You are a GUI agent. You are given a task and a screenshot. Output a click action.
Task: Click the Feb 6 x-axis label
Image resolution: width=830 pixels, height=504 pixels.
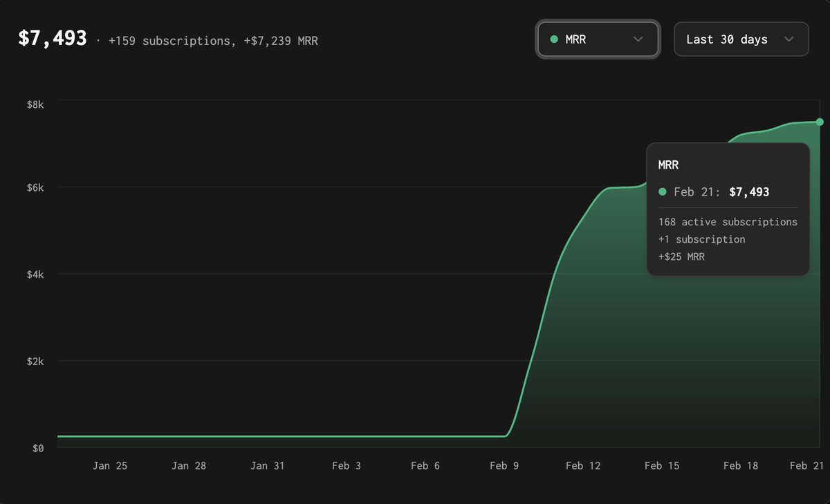click(425, 466)
